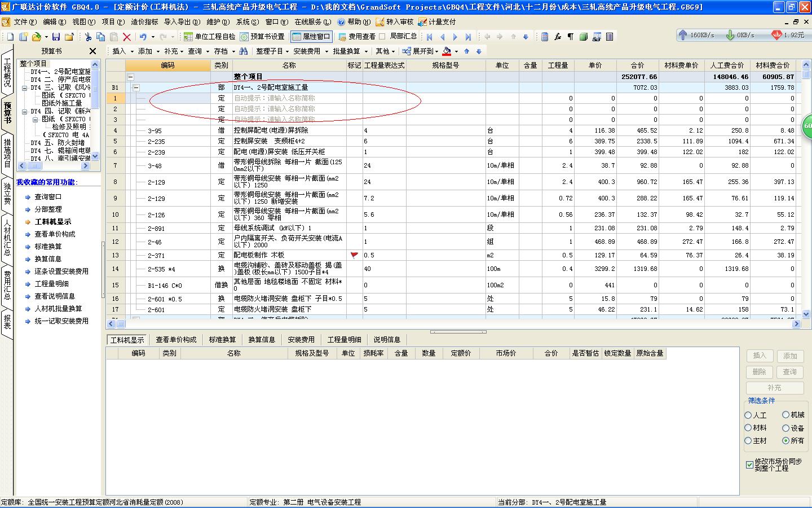Open 费用查看 fee viewer

click(357, 37)
